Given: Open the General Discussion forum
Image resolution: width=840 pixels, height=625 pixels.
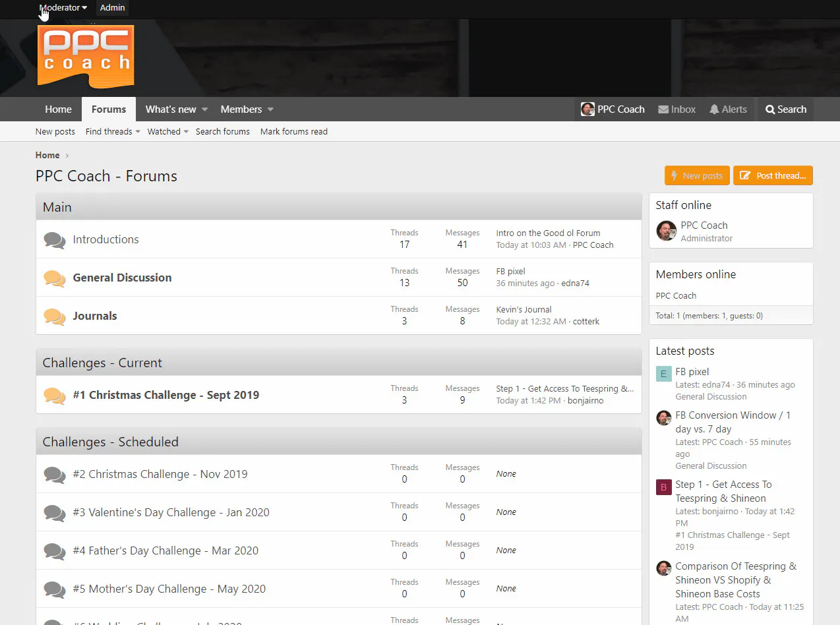Looking at the screenshot, I should pos(123,278).
